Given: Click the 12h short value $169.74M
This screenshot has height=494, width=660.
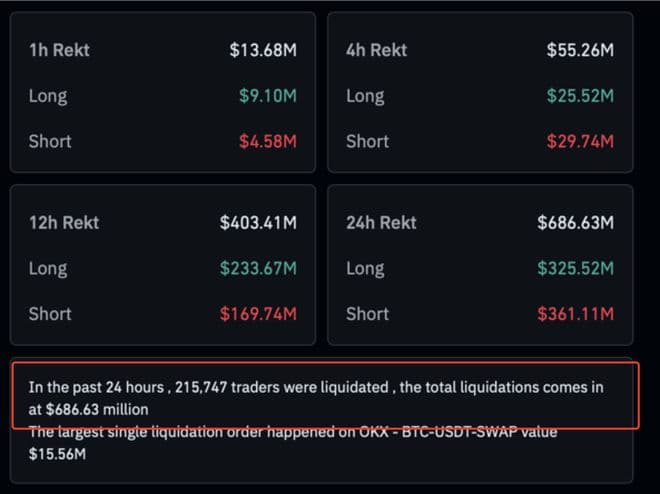Looking at the screenshot, I should (258, 314).
